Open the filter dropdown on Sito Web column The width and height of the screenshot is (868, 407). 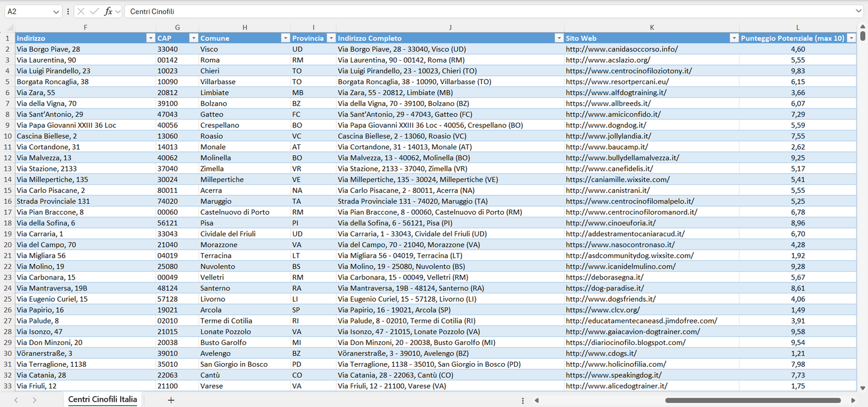coord(734,37)
